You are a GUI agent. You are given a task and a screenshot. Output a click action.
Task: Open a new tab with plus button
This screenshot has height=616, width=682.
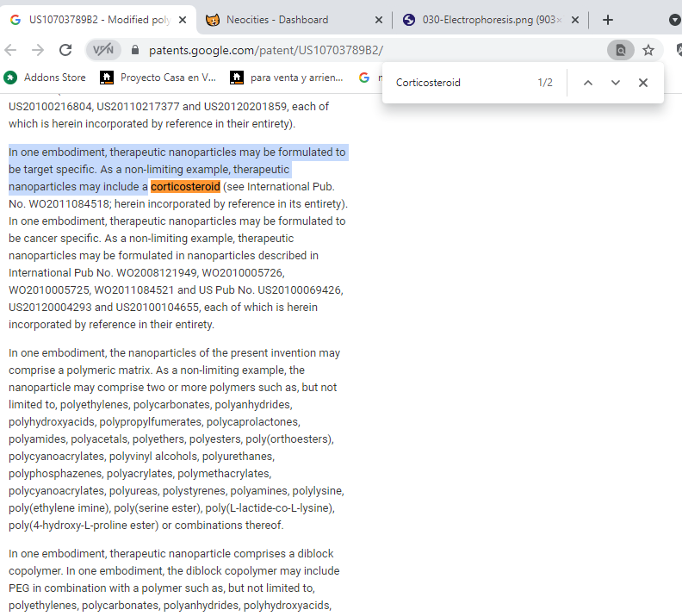click(x=608, y=20)
